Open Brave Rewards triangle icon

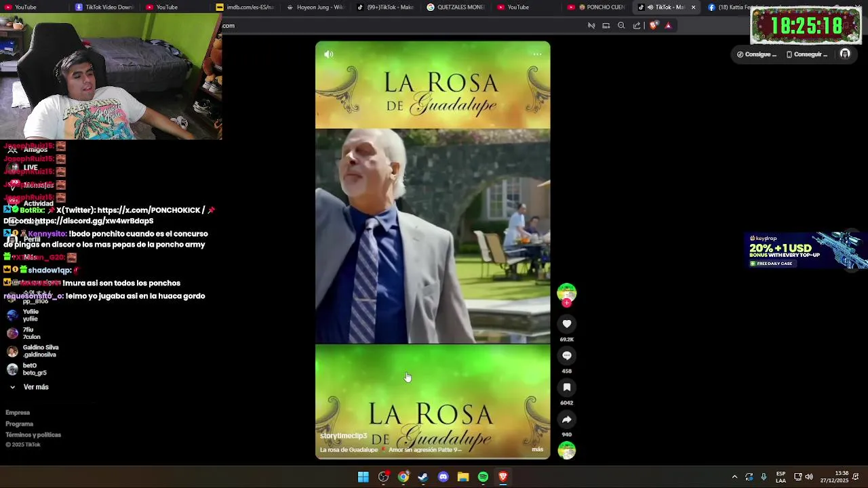point(668,26)
